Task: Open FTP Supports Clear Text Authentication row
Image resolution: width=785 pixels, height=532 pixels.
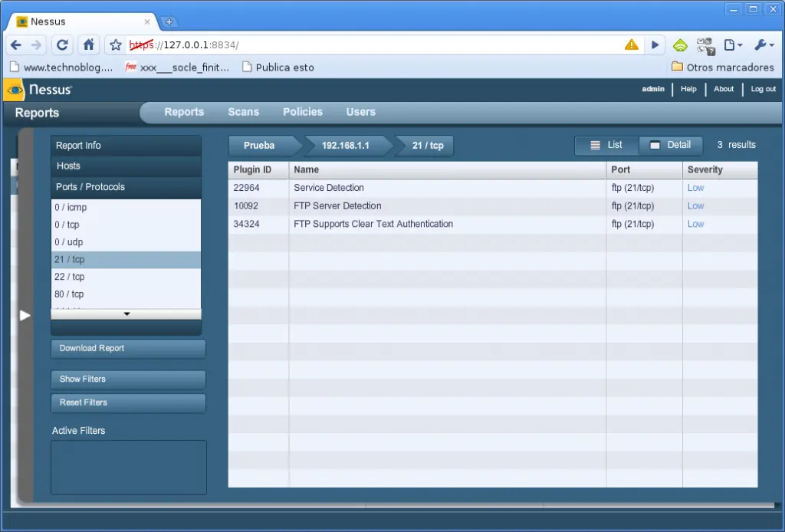Action: (x=493, y=224)
